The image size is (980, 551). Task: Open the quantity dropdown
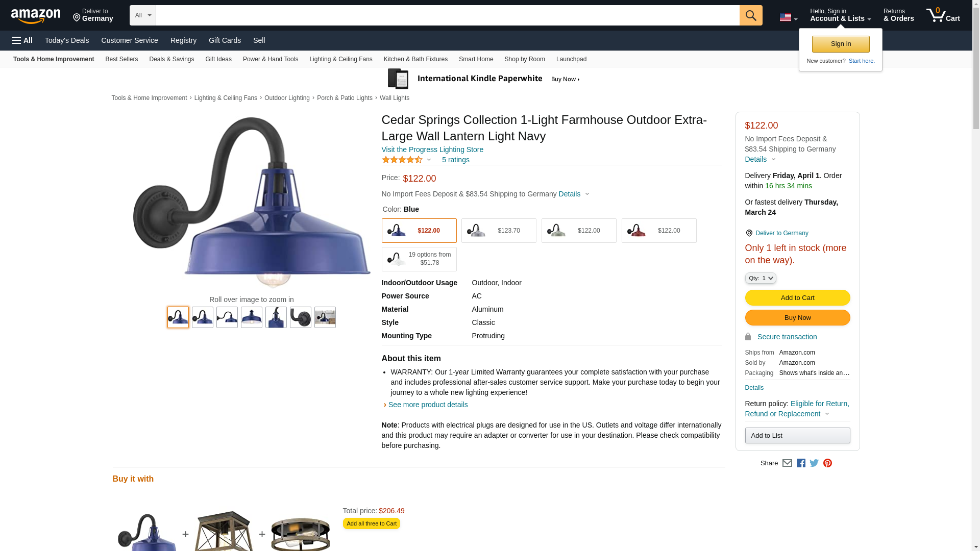click(760, 278)
